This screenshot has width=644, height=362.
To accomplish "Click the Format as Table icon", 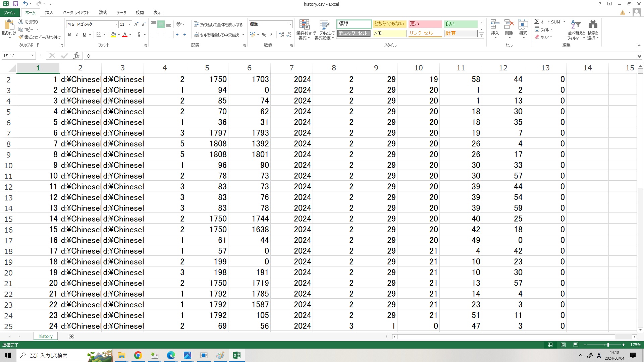I will (x=324, y=25).
